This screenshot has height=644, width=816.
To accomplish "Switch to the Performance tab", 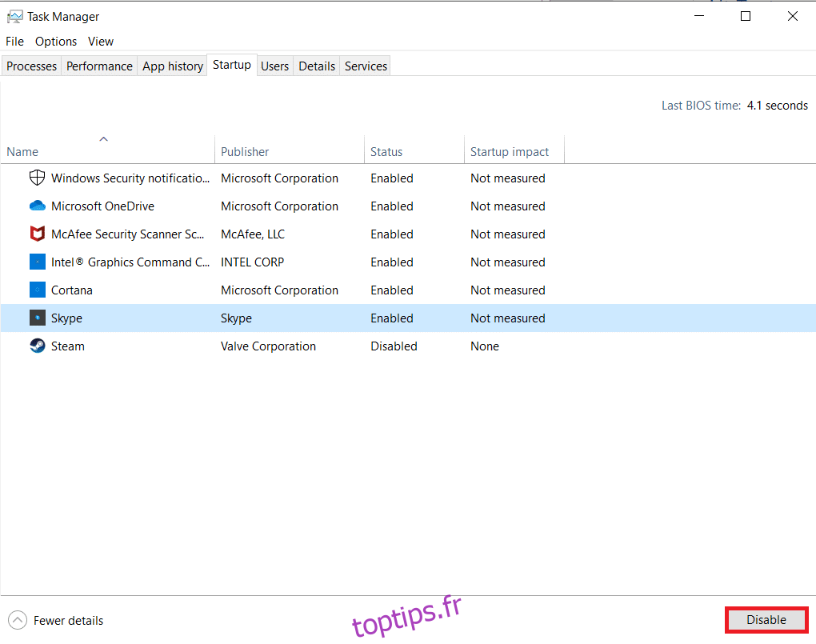I will tap(99, 66).
